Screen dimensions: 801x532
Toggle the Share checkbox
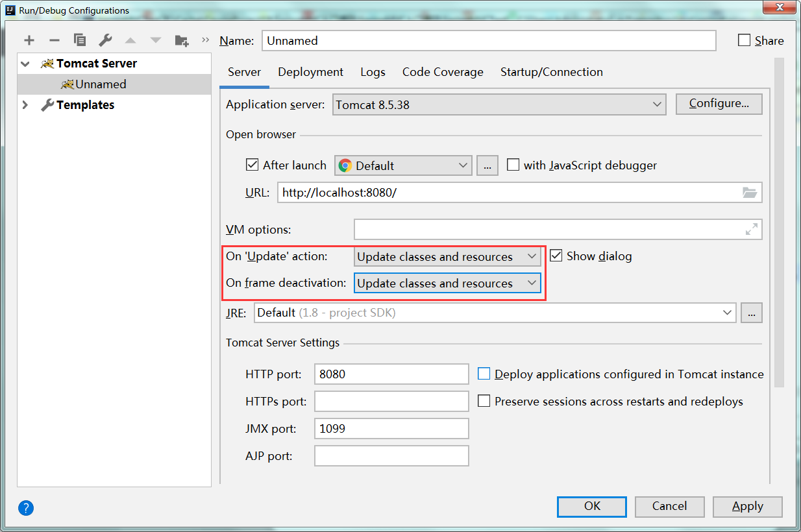coord(745,40)
